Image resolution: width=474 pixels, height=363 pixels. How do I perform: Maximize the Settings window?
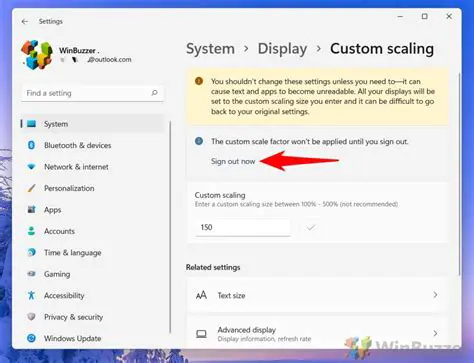[425, 16]
